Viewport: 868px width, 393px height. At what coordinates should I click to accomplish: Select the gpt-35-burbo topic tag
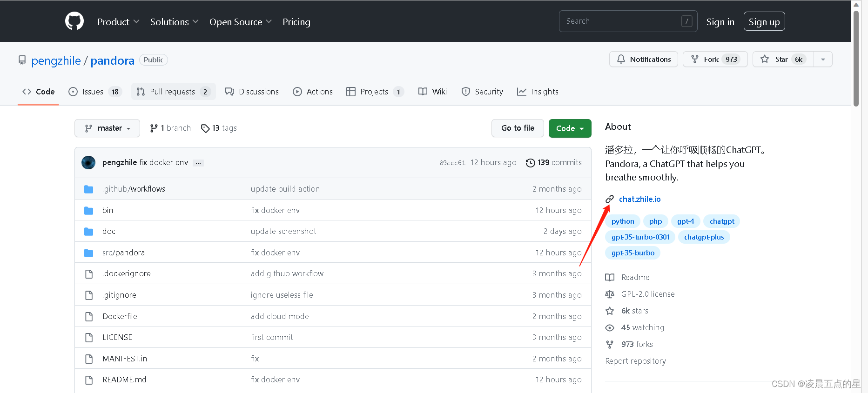click(633, 253)
